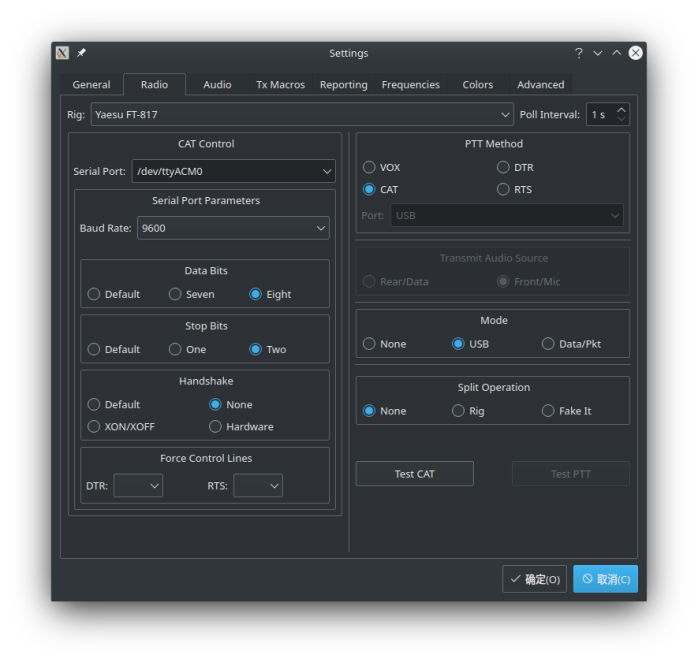Viewport: 698px width, 663px height.
Task: Open the Frequencies tab
Action: tap(410, 85)
